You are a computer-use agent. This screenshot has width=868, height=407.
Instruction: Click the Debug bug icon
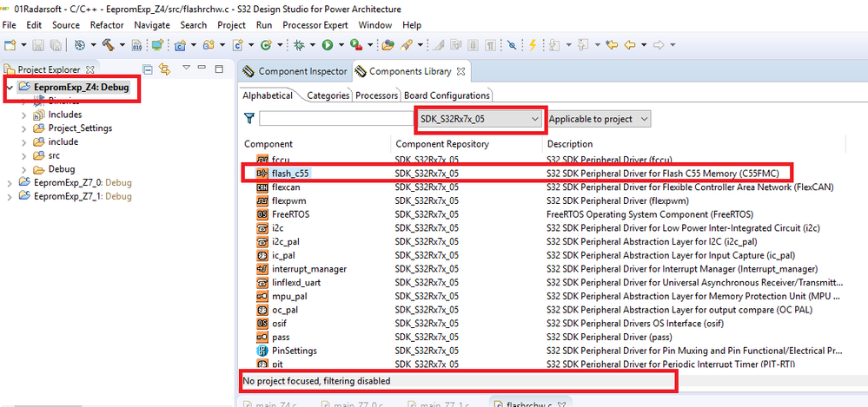click(x=299, y=45)
